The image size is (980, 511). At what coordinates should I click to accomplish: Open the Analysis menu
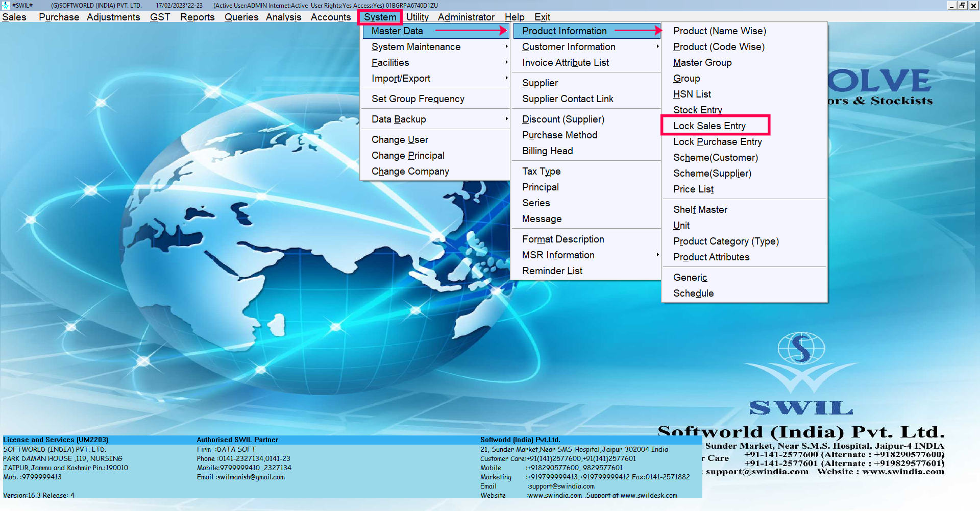click(284, 17)
